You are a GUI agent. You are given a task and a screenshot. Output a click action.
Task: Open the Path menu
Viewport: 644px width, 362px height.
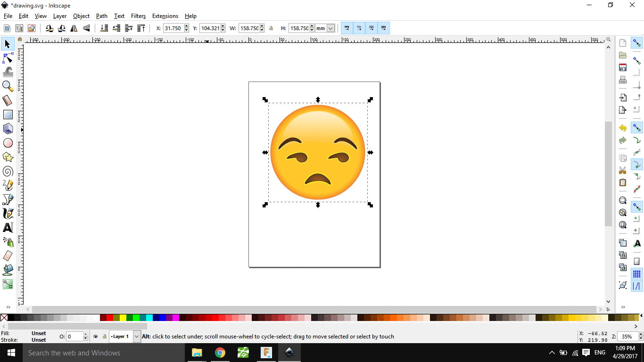pyautogui.click(x=102, y=16)
